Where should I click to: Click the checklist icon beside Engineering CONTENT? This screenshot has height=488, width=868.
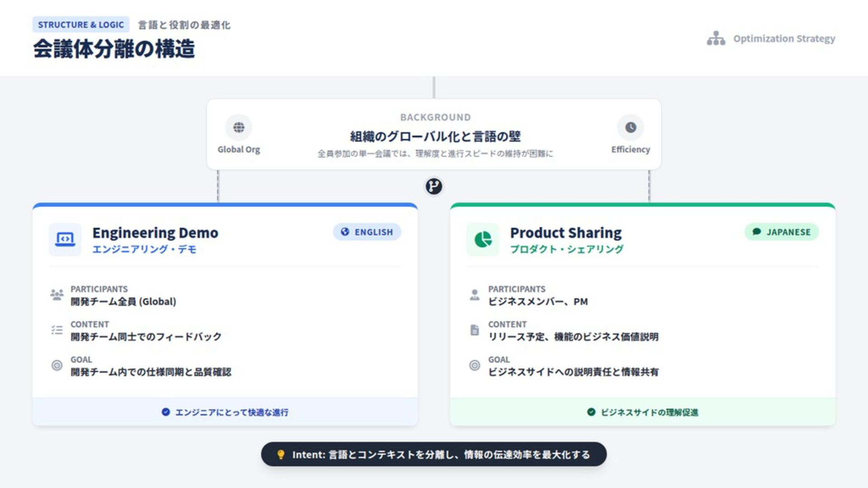[x=57, y=330]
